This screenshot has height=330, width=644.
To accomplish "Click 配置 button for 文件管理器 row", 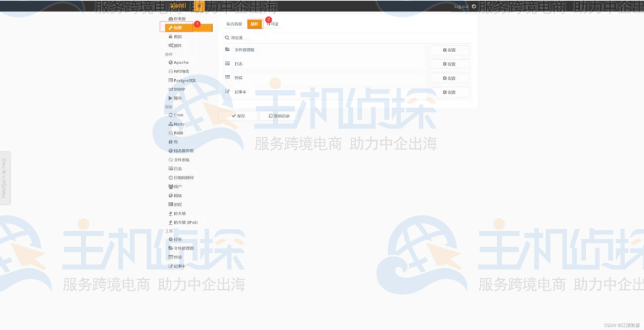I will click(449, 50).
